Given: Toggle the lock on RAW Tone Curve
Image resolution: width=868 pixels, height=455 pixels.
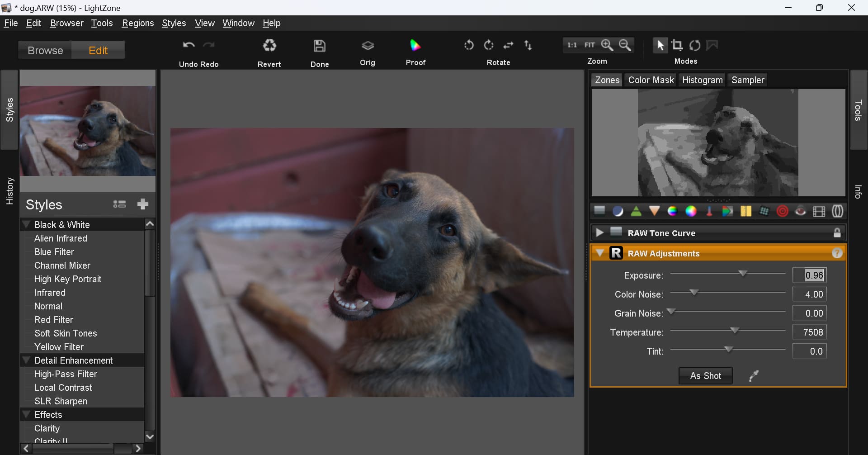Looking at the screenshot, I should 837,233.
